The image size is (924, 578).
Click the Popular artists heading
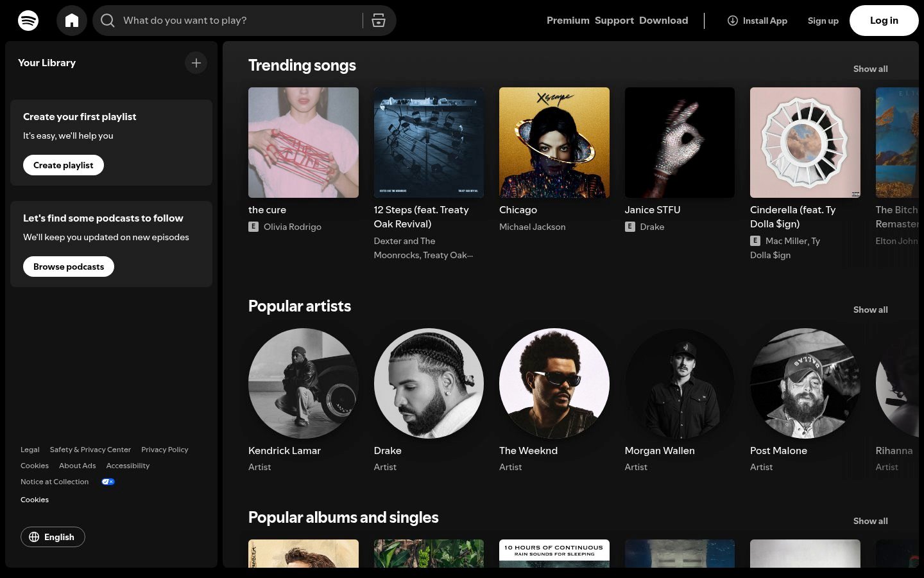coord(300,306)
